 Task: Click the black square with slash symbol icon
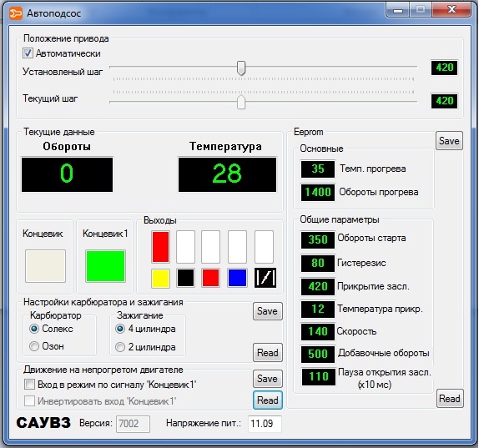click(265, 278)
